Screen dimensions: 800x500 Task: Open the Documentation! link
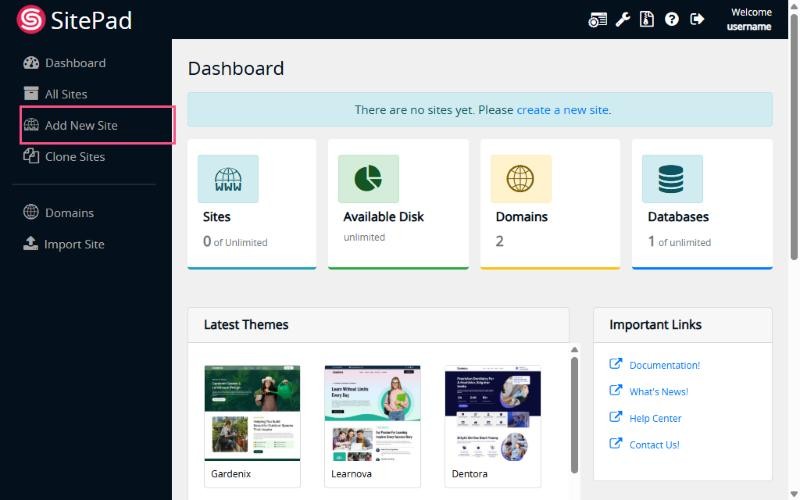coord(664,365)
